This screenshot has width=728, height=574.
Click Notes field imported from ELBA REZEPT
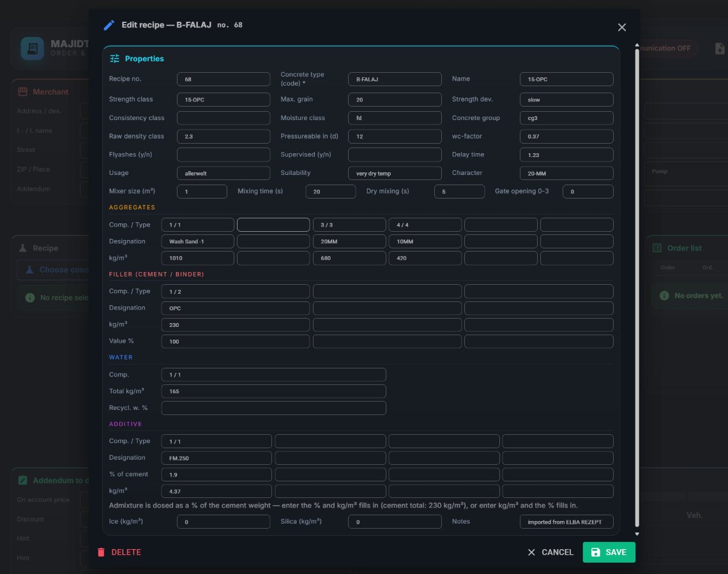[x=566, y=522]
